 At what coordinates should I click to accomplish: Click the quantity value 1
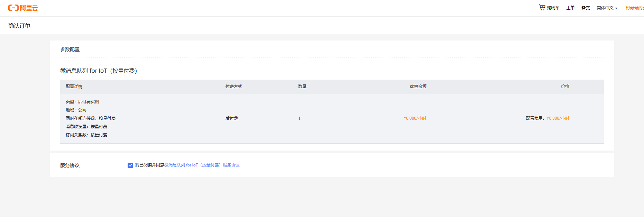point(299,118)
